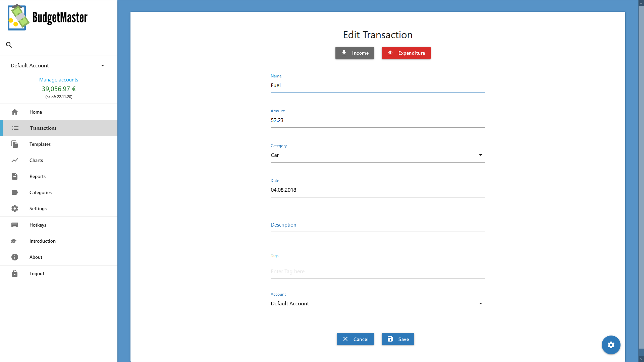644x362 pixels.
Task: Open About page
Action: click(59, 257)
